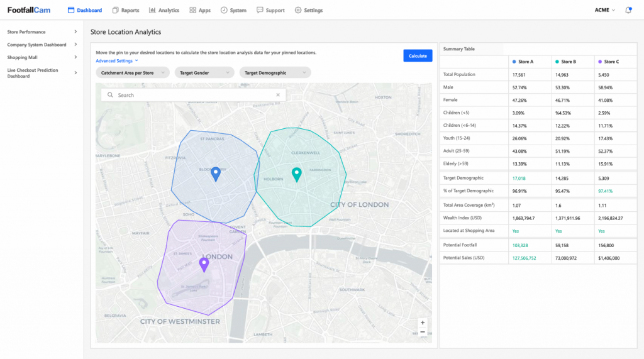The height and width of the screenshot is (359, 644).
Task: Clear the search box with X icon
Action: point(278,95)
